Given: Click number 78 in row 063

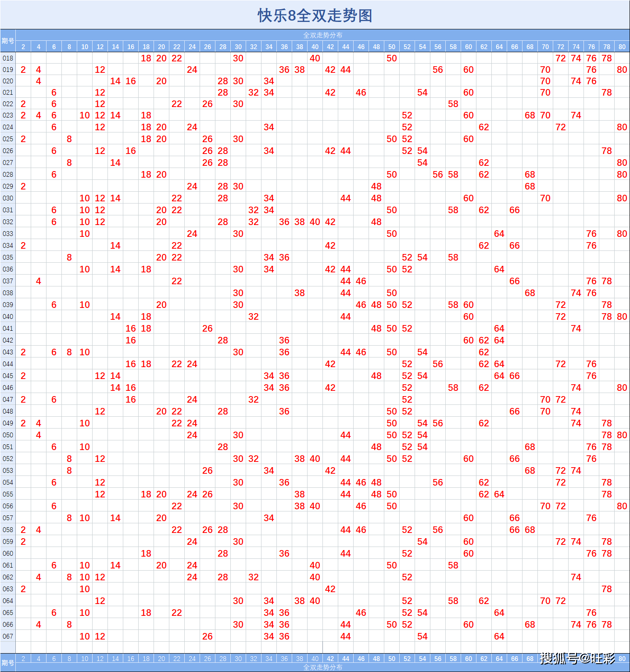Looking at the screenshot, I should [607, 589].
